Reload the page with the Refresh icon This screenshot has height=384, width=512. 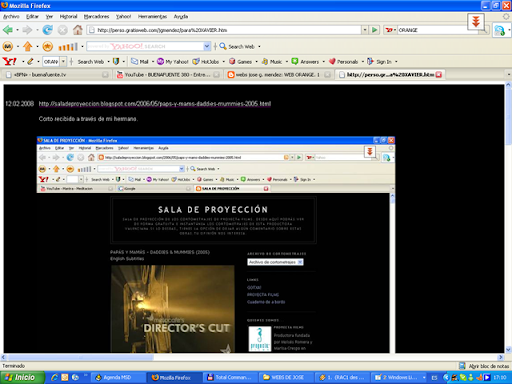[x=47, y=30]
